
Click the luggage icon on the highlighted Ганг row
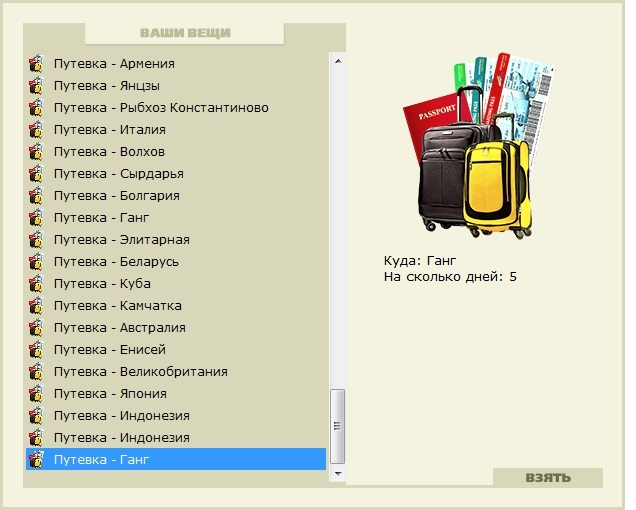tap(36, 459)
